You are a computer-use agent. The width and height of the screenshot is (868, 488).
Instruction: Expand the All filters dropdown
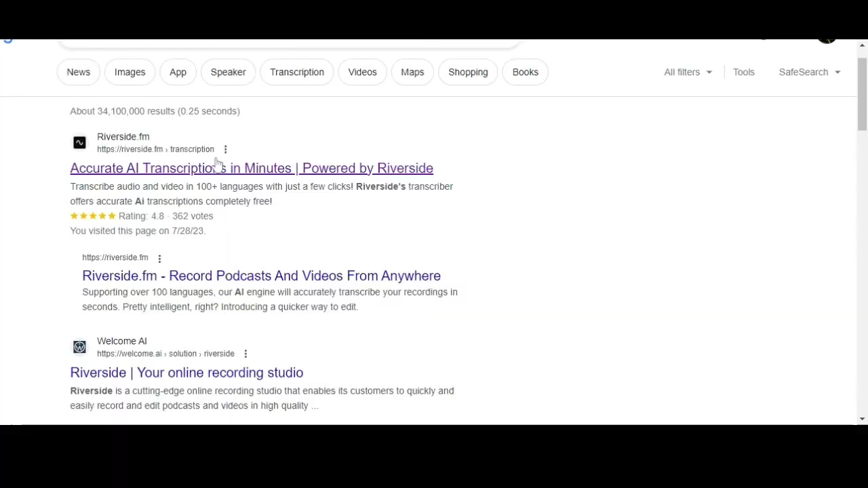tap(688, 72)
